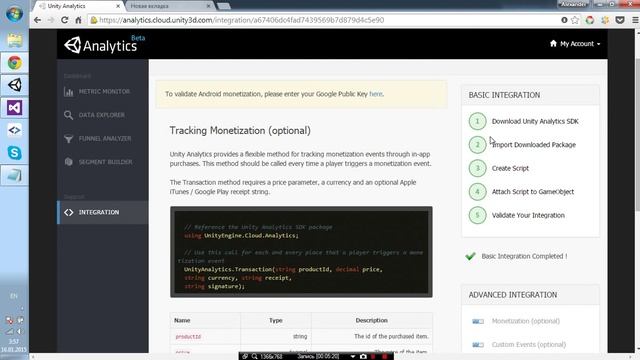Click the 'Description' column header
This screenshot has height=360, width=640.
click(x=371, y=320)
